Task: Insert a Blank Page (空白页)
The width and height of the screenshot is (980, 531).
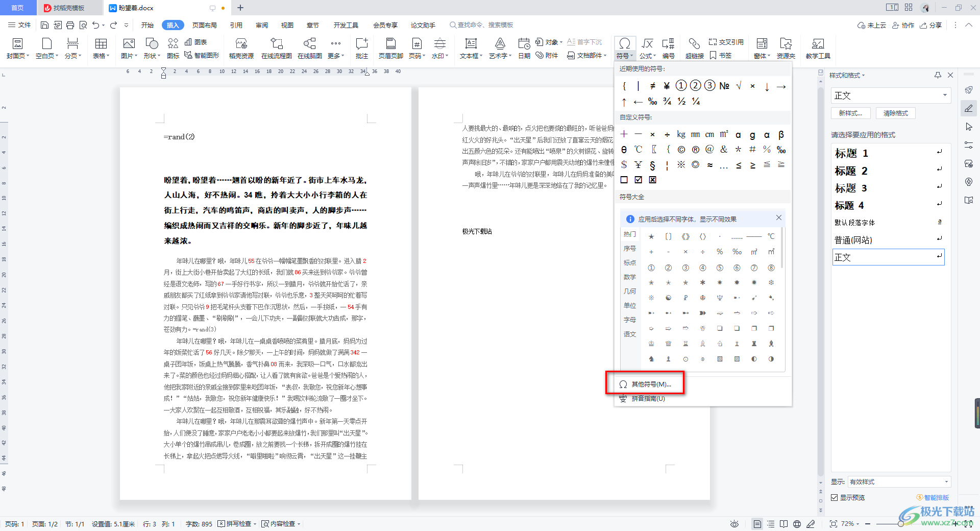Action: [46, 48]
